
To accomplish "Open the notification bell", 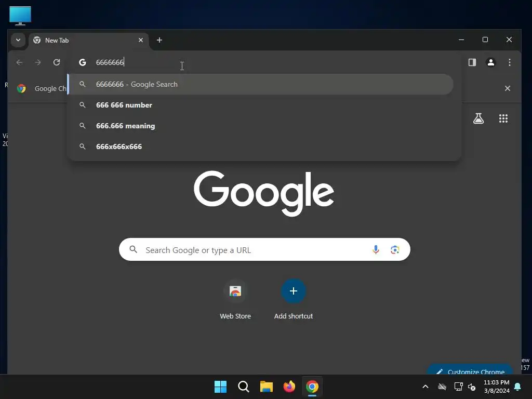I will click(x=518, y=387).
